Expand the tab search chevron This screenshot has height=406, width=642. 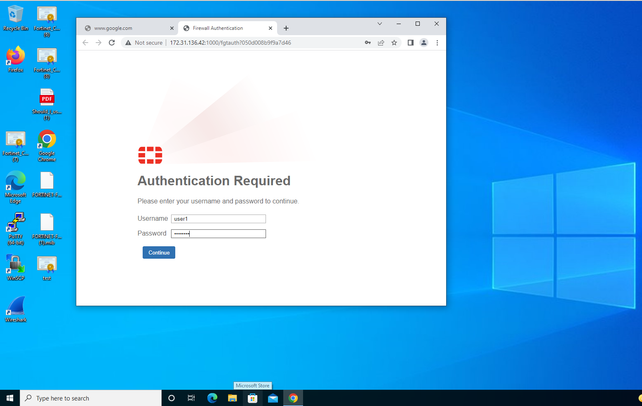tap(380, 24)
